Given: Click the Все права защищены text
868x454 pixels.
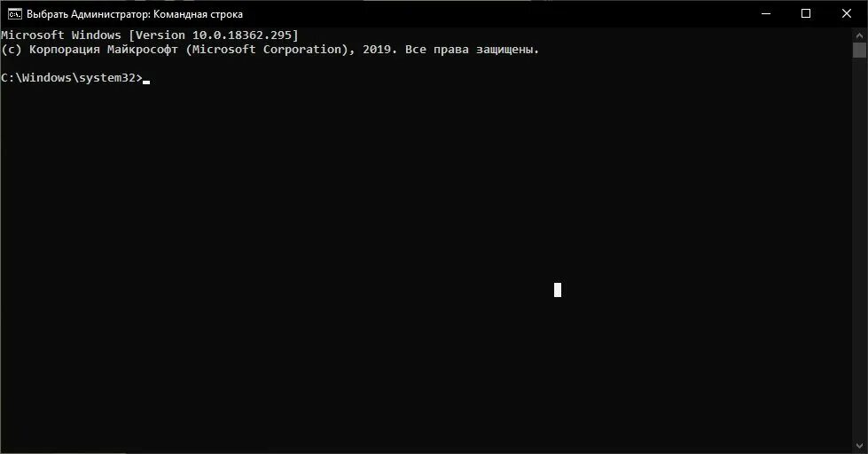Looking at the screenshot, I should pos(472,50).
